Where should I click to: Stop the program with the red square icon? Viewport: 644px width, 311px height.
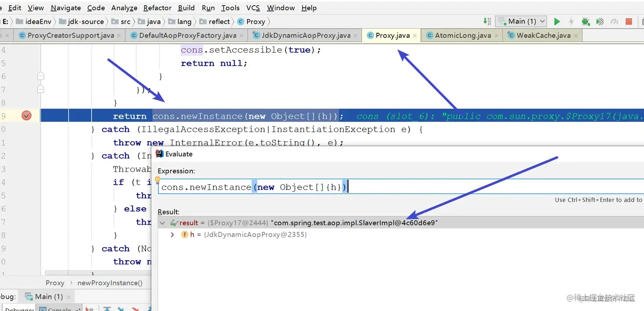629,21
